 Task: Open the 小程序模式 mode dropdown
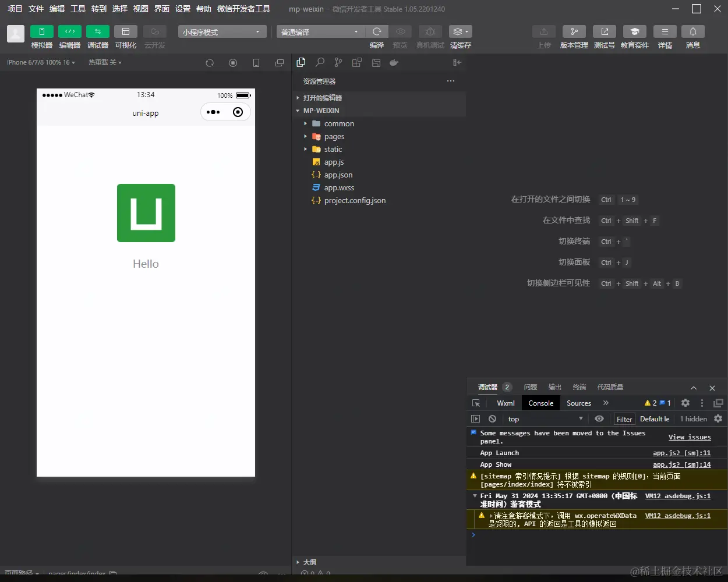click(222, 32)
